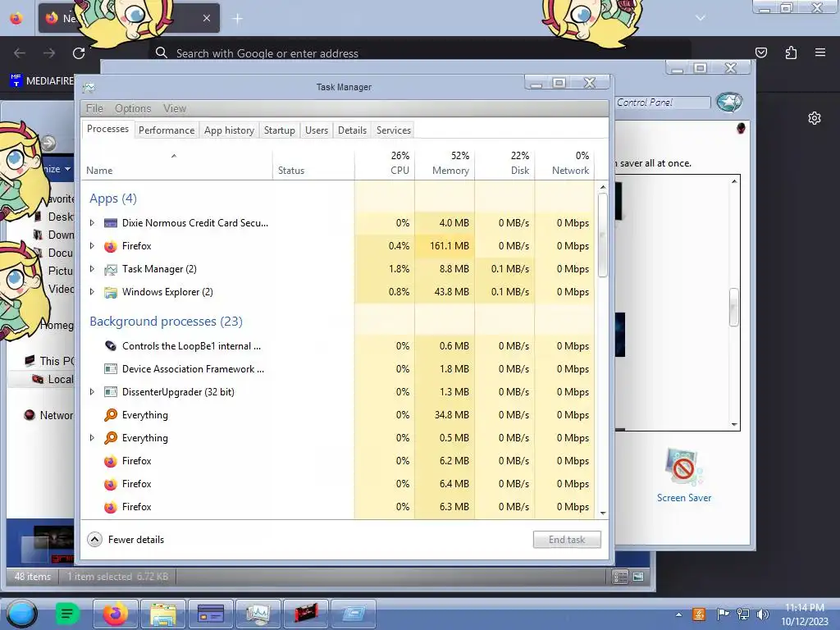Expand the Everything process showing 0.5 MB

pos(92,438)
